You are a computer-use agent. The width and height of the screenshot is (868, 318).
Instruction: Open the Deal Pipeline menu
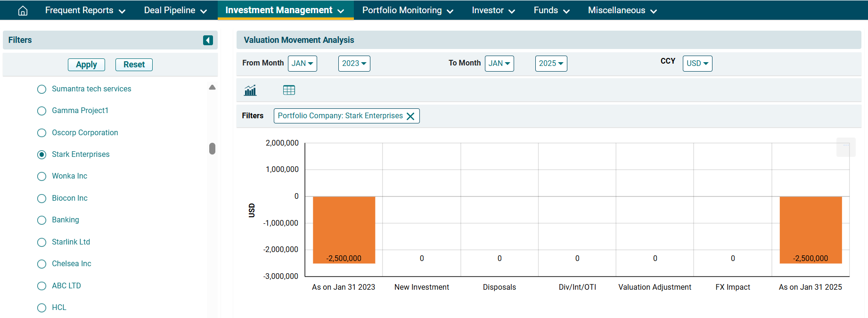(x=175, y=10)
